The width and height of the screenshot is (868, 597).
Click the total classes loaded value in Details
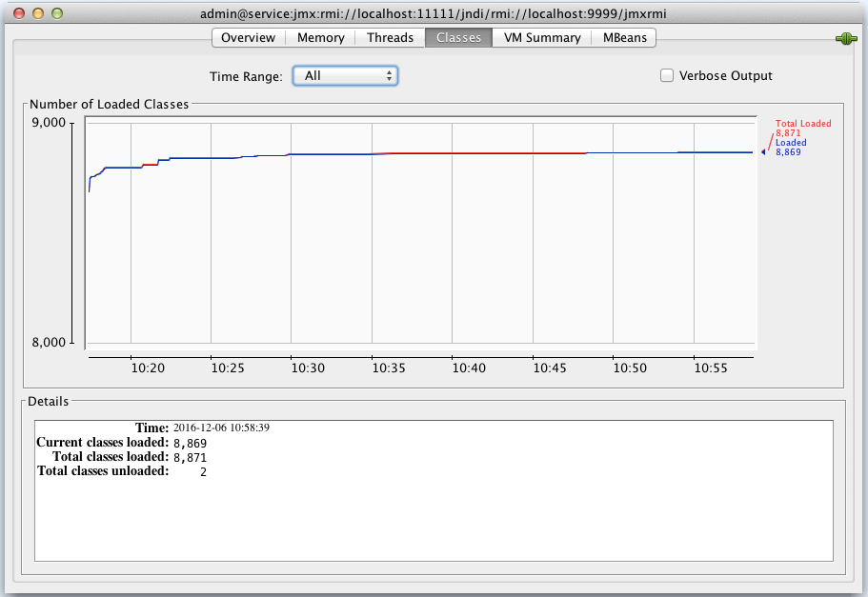coord(190,458)
